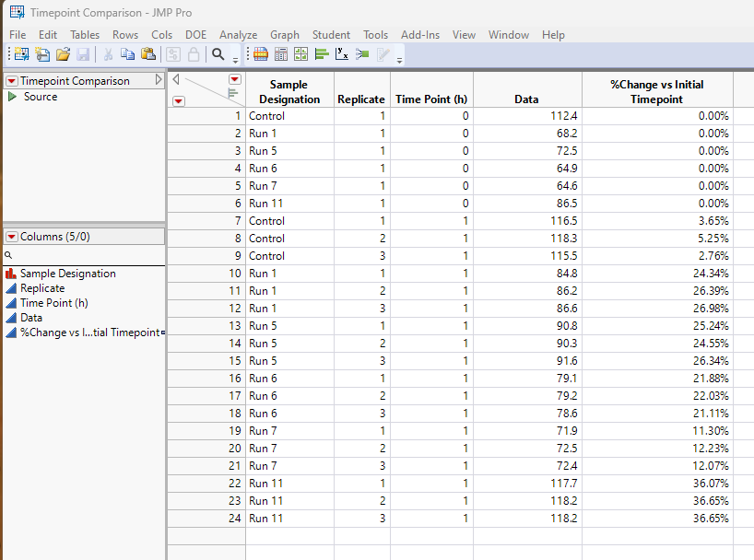Click the continuous modeling icon beside Data

[x=13, y=318]
